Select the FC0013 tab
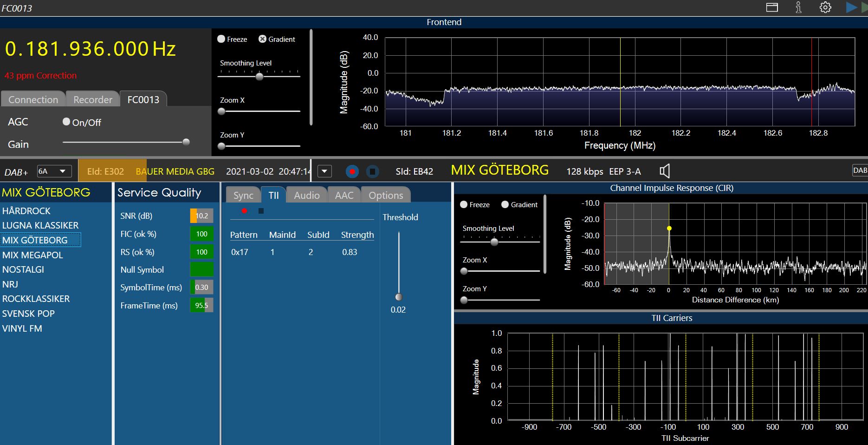The image size is (868, 445). pos(143,99)
